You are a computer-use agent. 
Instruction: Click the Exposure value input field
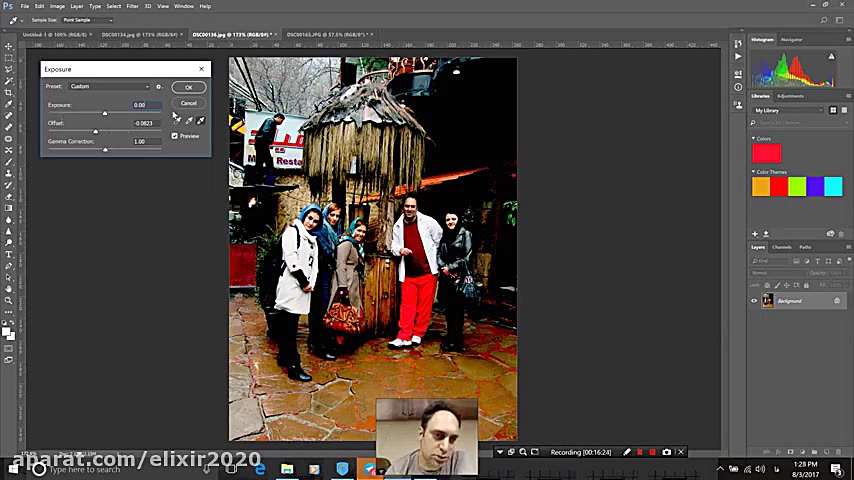[145, 105]
